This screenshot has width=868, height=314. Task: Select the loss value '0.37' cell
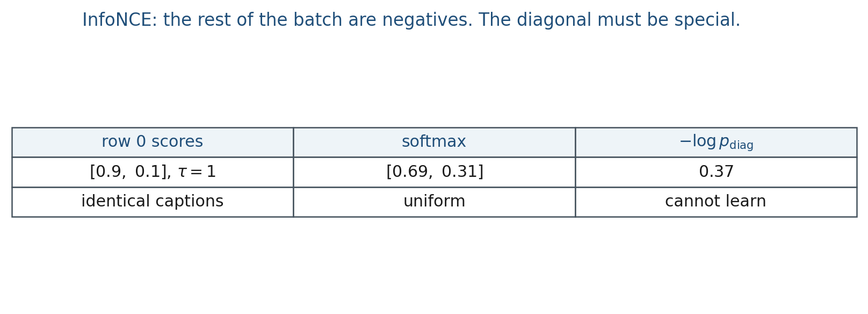coord(716,172)
